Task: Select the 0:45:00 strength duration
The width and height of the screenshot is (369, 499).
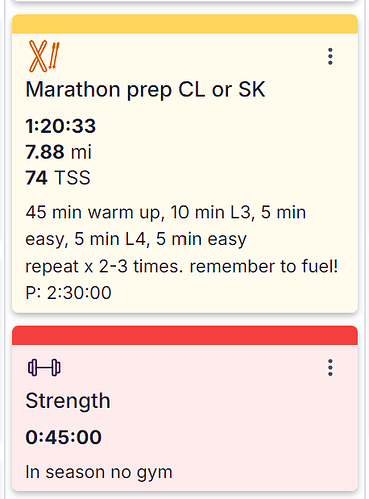Action: tap(63, 437)
